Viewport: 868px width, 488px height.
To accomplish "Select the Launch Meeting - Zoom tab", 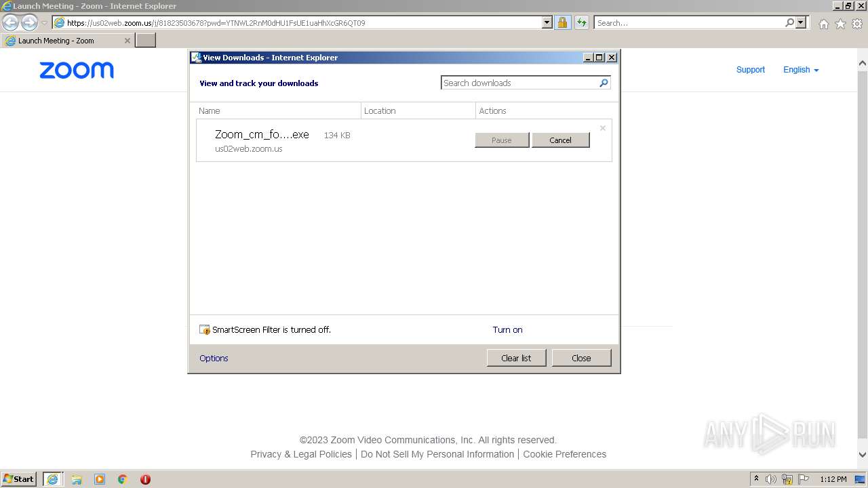I will (x=68, y=41).
